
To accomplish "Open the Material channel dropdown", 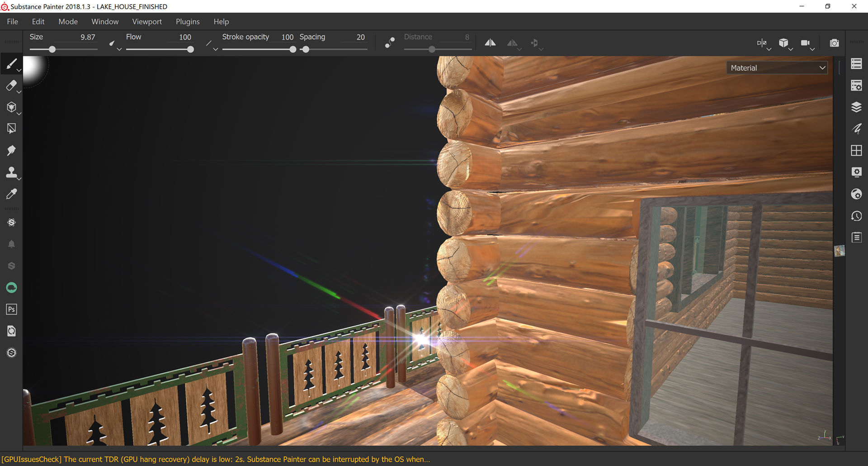I will click(777, 68).
